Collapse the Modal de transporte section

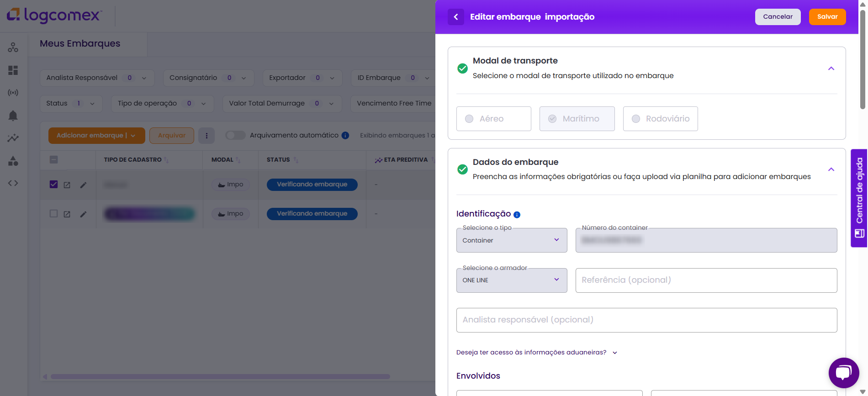pos(831,69)
